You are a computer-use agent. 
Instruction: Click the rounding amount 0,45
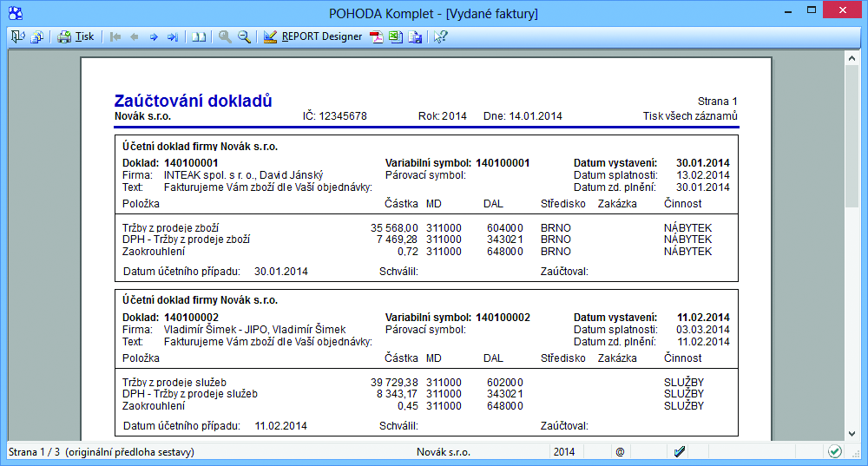[x=407, y=406]
